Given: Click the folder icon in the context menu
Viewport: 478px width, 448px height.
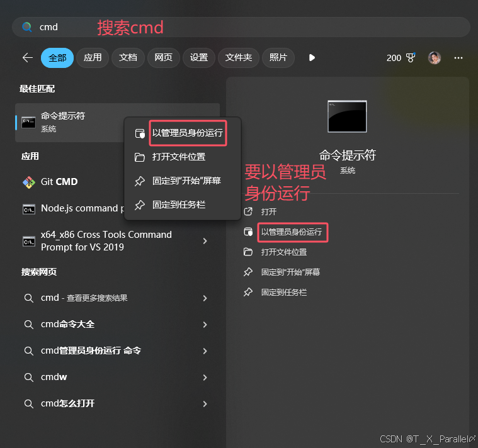Looking at the screenshot, I should [140, 157].
